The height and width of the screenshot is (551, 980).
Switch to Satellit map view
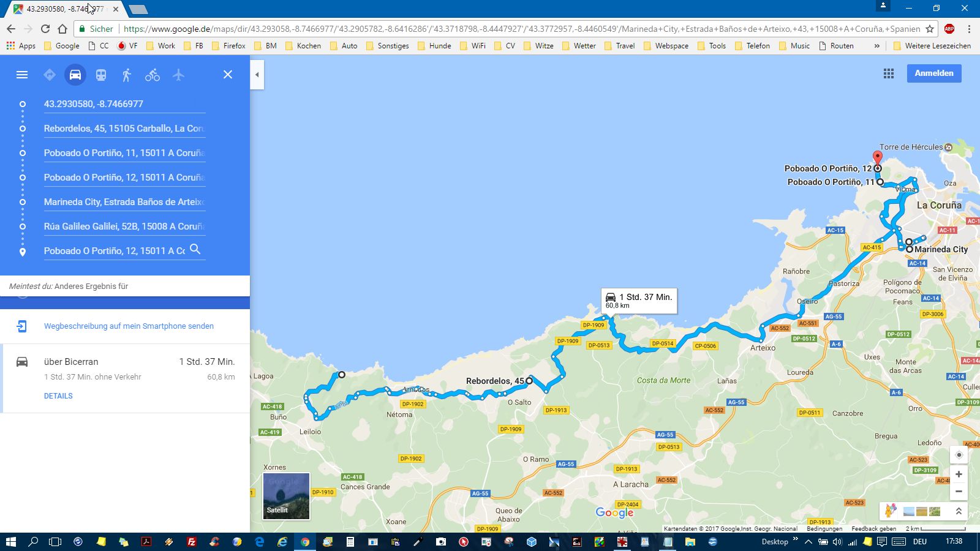point(286,496)
